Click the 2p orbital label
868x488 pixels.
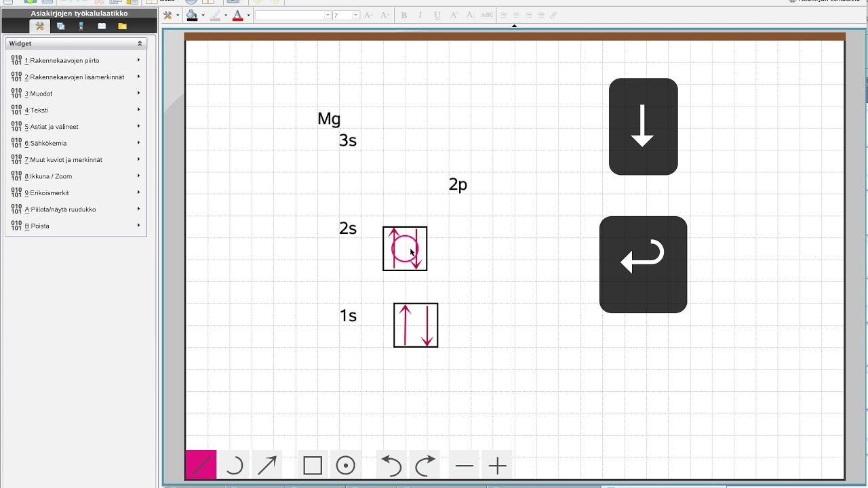pyautogui.click(x=458, y=185)
